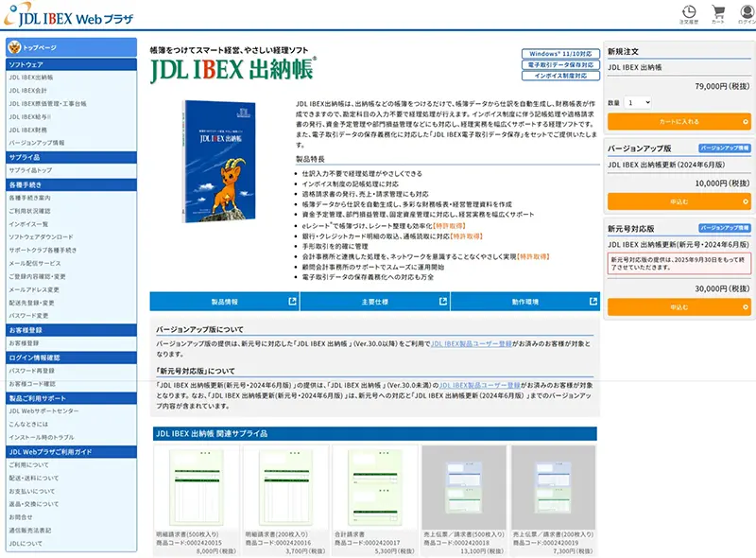
Task: Open サポートクラブ各種手続き sidebar link
Action: coord(43,250)
